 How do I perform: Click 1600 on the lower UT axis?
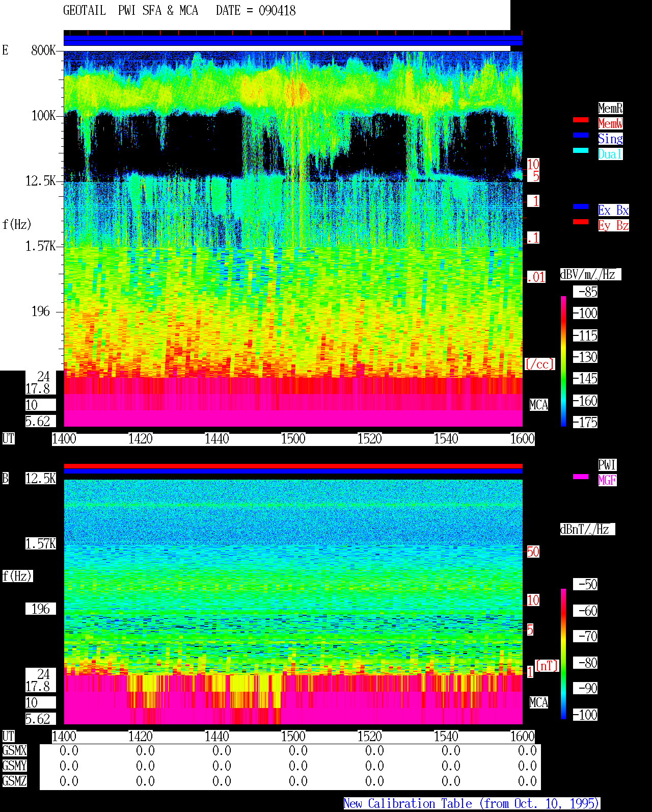click(523, 736)
